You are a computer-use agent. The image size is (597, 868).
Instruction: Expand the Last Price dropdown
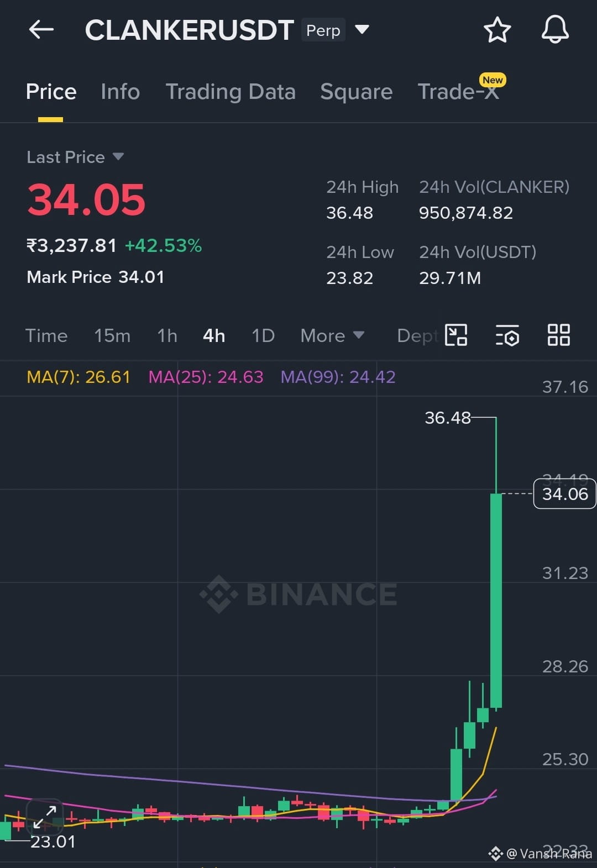pos(118,157)
